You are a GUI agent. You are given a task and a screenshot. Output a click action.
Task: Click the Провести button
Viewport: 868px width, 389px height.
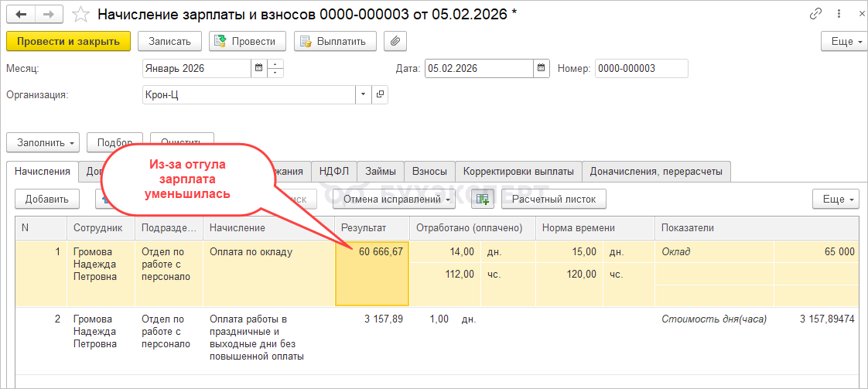[247, 41]
